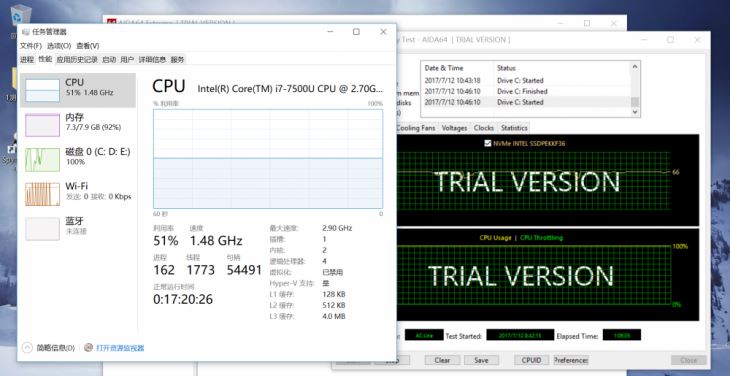Click the thread count 1773
730x376 pixels.
click(x=201, y=270)
